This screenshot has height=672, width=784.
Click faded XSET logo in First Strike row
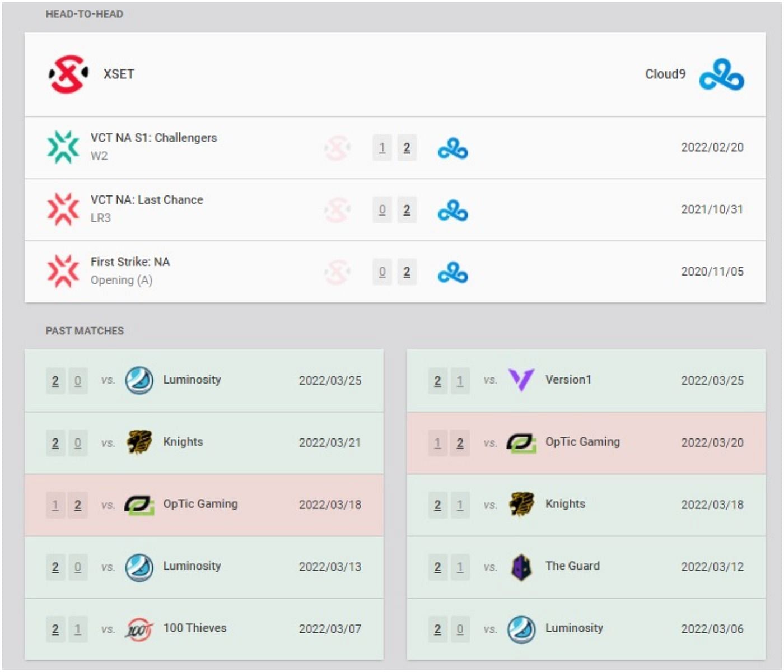click(x=337, y=272)
